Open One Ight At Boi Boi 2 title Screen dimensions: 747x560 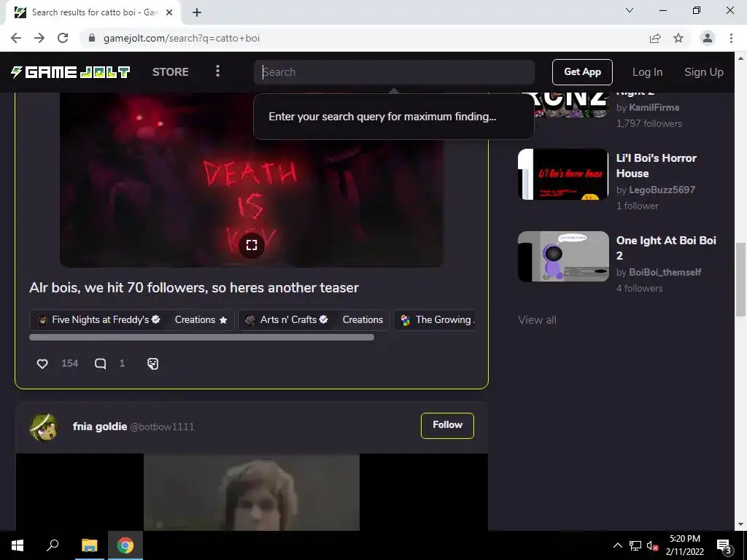(666, 248)
